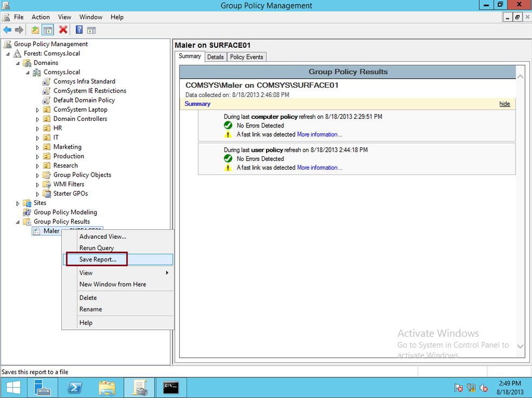Click the Group Policy Objects container icon
532x398 pixels.
click(47, 175)
